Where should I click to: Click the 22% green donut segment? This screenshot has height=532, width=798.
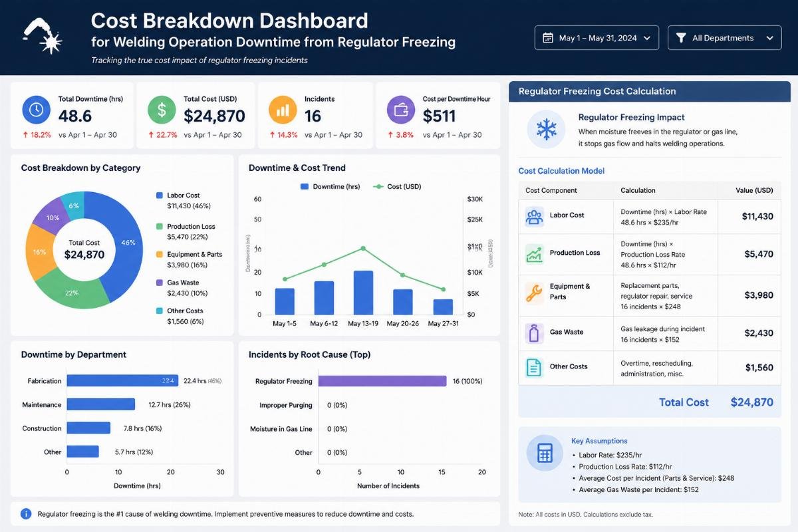click(x=71, y=292)
